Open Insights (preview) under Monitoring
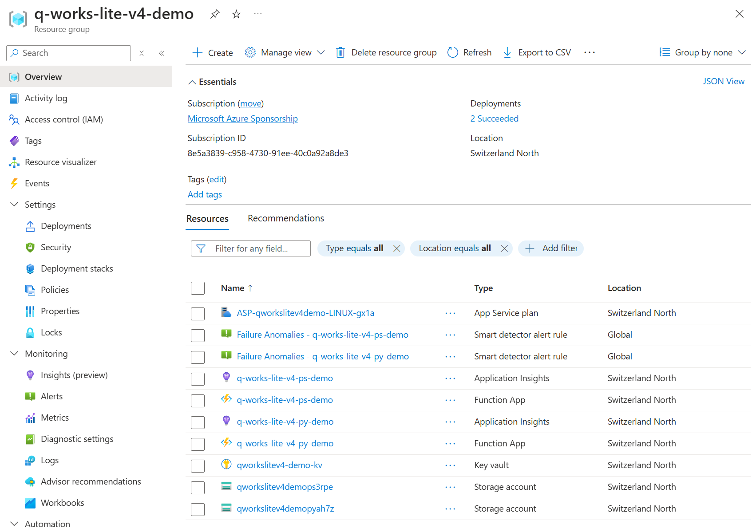Viewport: 756px width, 532px height. point(74,375)
